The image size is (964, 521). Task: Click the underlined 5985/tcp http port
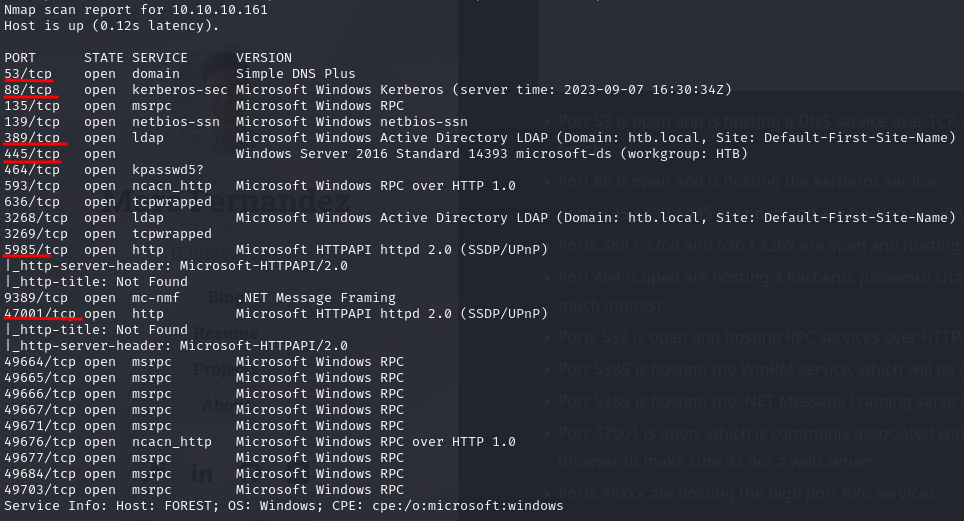[x=36, y=250]
